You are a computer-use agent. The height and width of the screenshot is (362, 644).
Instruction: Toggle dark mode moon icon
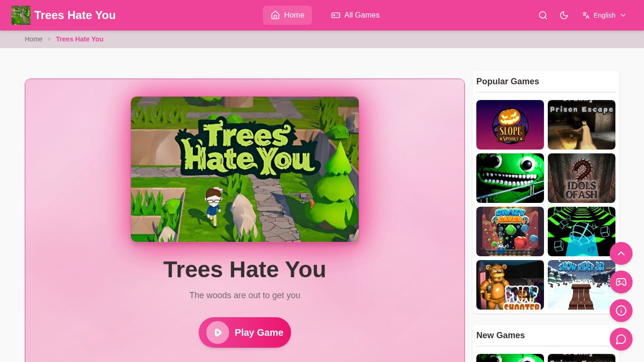click(x=564, y=15)
